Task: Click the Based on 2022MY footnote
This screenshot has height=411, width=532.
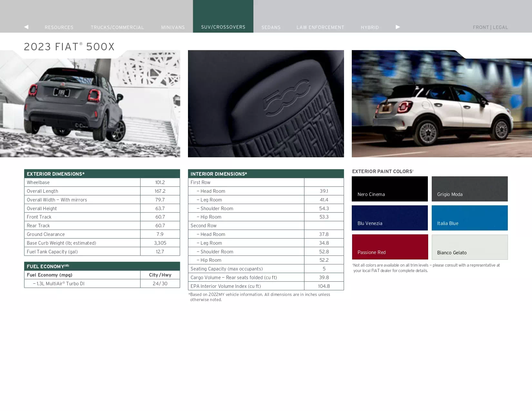Action: [x=259, y=297]
